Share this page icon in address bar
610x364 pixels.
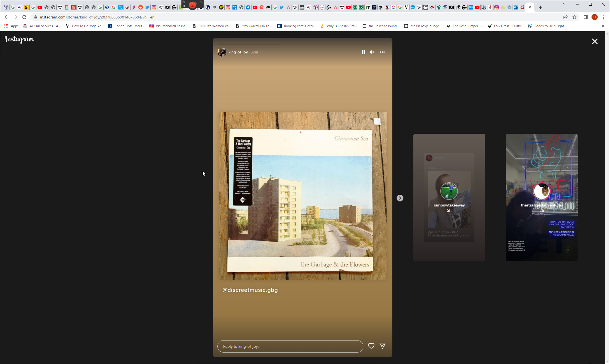(x=565, y=17)
